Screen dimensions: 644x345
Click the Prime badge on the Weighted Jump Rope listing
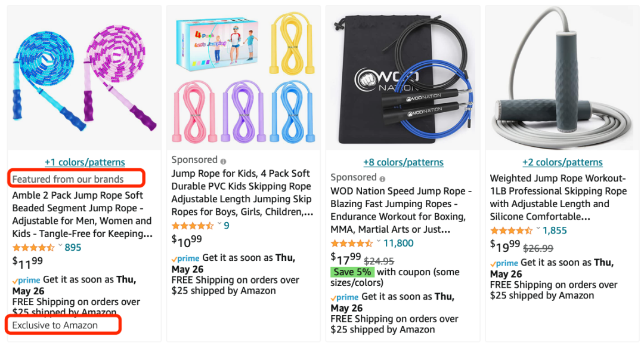pyautogui.click(x=504, y=263)
